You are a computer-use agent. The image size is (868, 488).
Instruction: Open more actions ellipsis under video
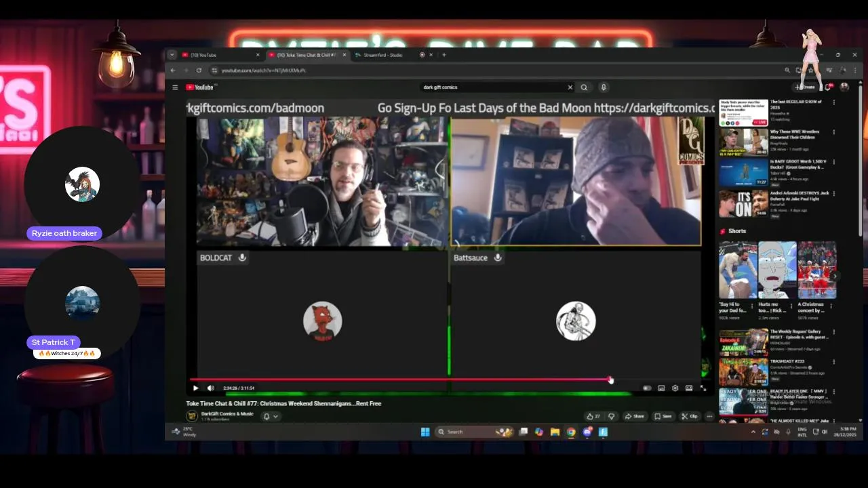point(709,416)
